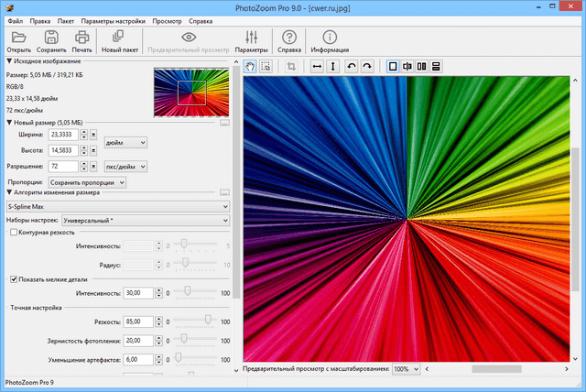The width and height of the screenshot is (586, 392).
Task: Select the crop tool icon
Action: pyautogui.click(x=291, y=66)
